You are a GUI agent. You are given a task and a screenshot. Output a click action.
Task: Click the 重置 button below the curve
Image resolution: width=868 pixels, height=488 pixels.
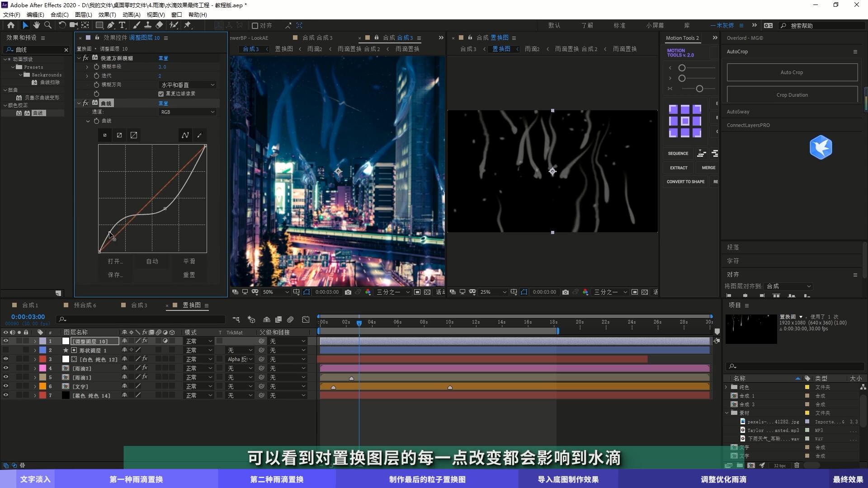[189, 275]
